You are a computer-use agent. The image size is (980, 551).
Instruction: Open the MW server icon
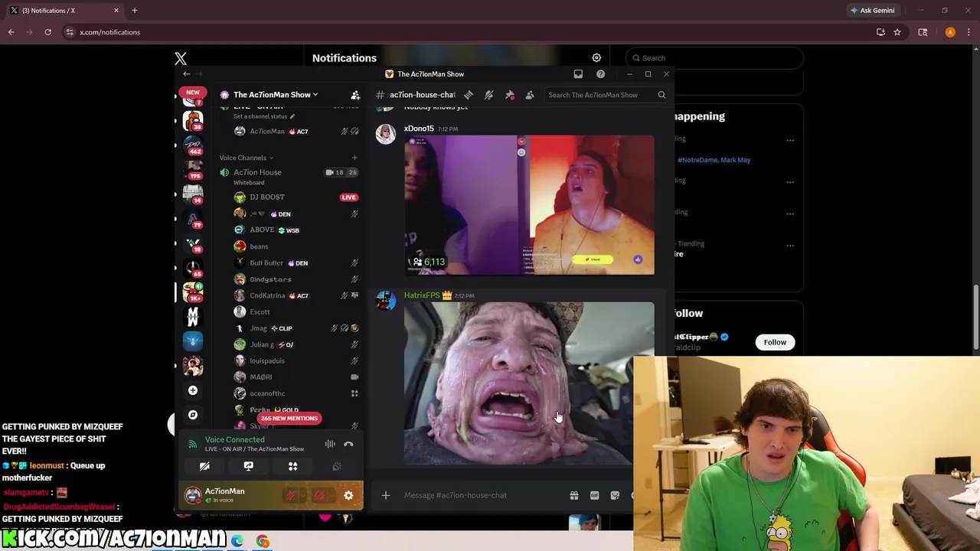tap(193, 316)
